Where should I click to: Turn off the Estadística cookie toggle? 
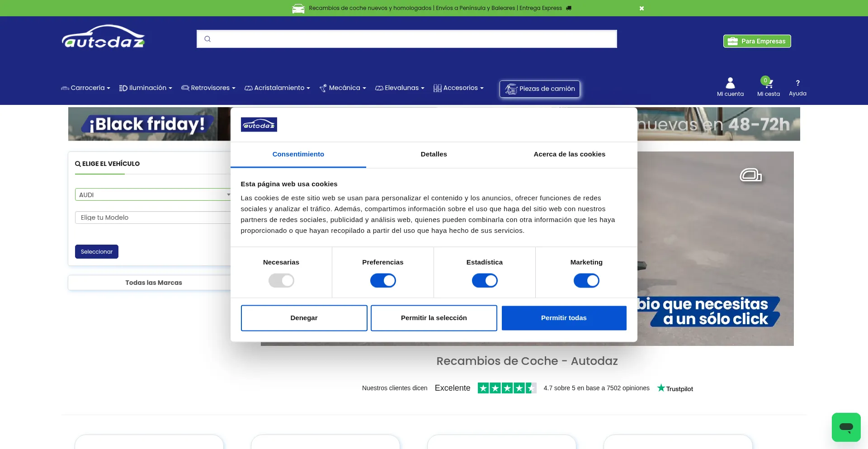click(x=485, y=281)
